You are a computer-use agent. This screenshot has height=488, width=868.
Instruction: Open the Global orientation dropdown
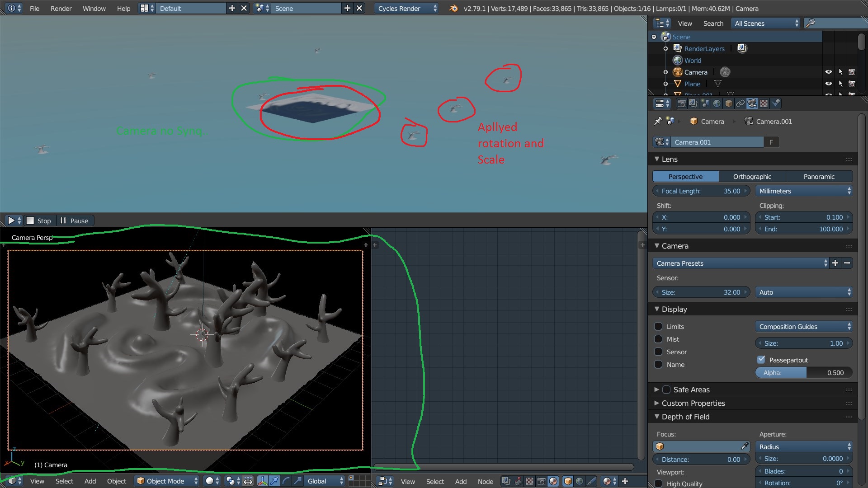[324, 481]
